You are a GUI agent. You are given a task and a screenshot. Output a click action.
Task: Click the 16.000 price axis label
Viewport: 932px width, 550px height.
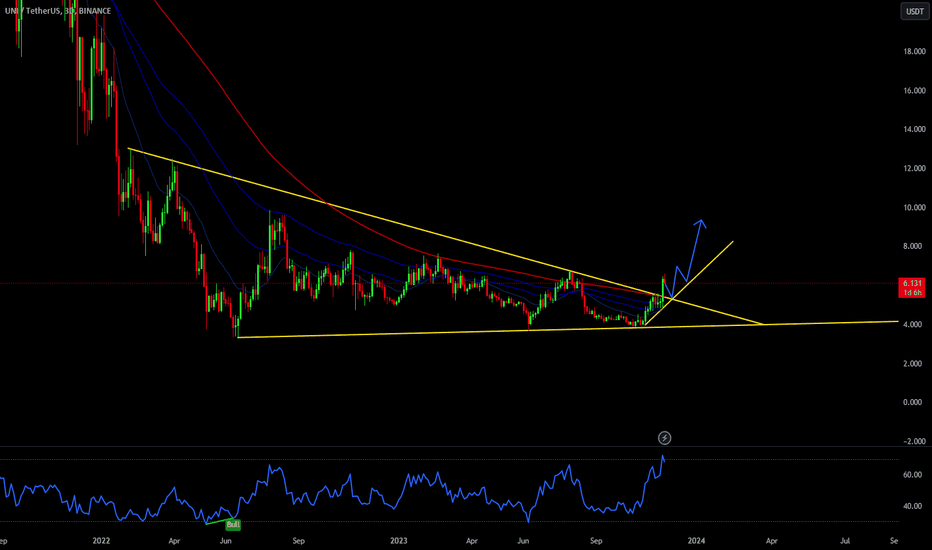pos(914,91)
